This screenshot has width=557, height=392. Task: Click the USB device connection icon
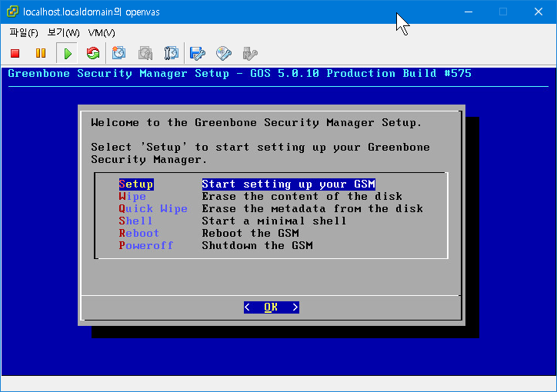pos(250,54)
